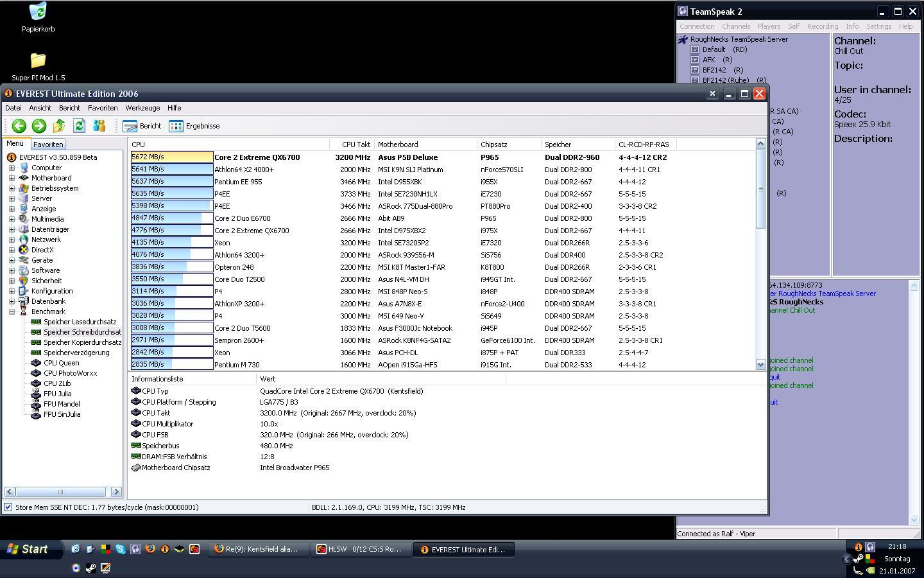Open the Hilfe menu

(174, 108)
